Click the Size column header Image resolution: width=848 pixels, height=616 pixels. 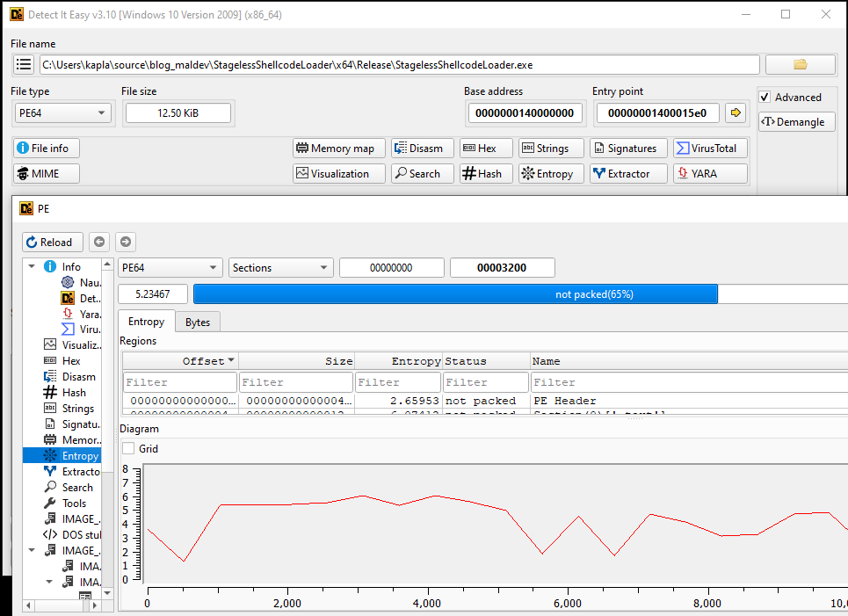296,361
